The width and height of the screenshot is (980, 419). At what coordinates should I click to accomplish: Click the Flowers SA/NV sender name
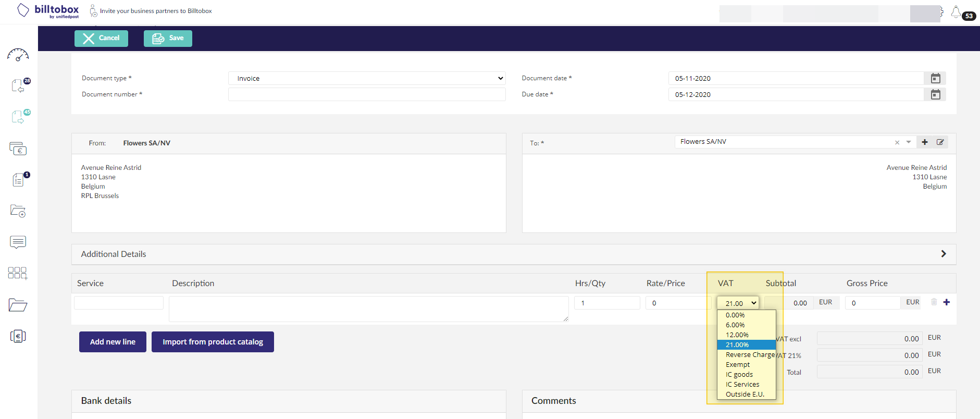click(x=147, y=143)
